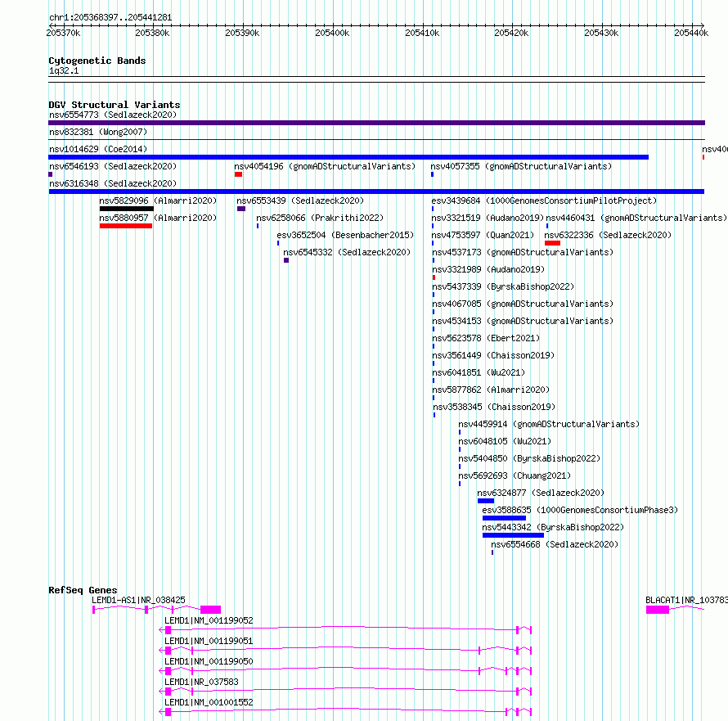Image resolution: width=728 pixels, height=721 pixels.
Task: Click the Cytogenetic Bands track title
Action: pos(97,61)
